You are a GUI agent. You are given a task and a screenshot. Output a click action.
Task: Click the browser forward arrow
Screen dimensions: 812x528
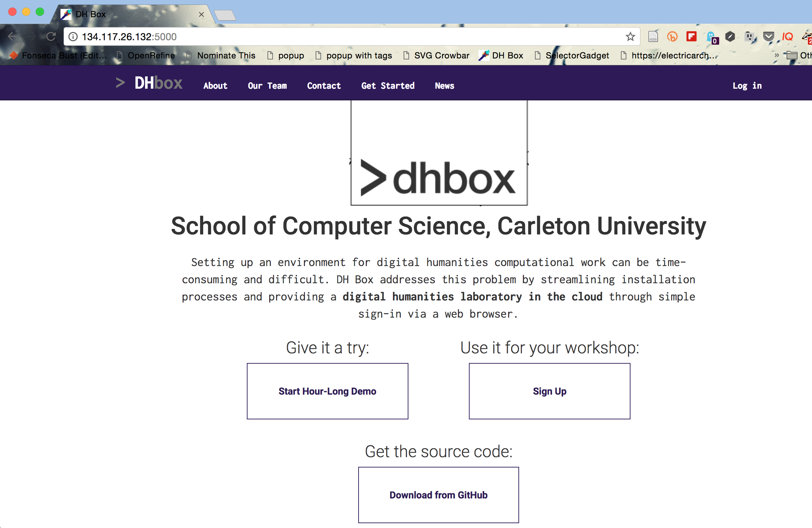tap(32, 36)
